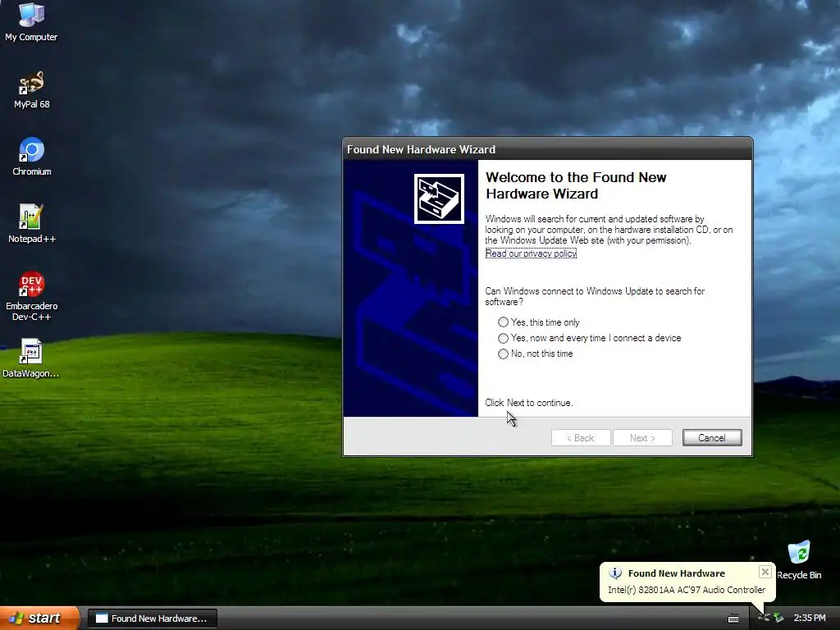Click the Safely Remove Hardware tray icon
Screen dimensions: 840x630
tap(778, 618)
